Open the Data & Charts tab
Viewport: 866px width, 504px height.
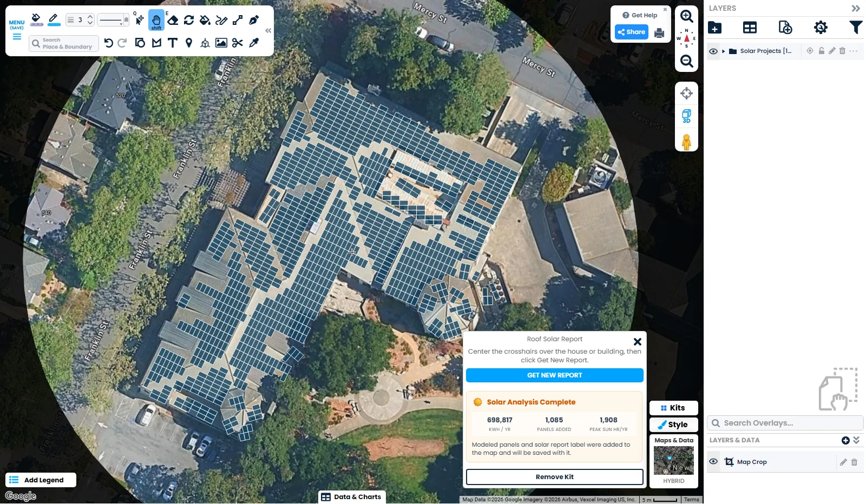tap(352, 497)
